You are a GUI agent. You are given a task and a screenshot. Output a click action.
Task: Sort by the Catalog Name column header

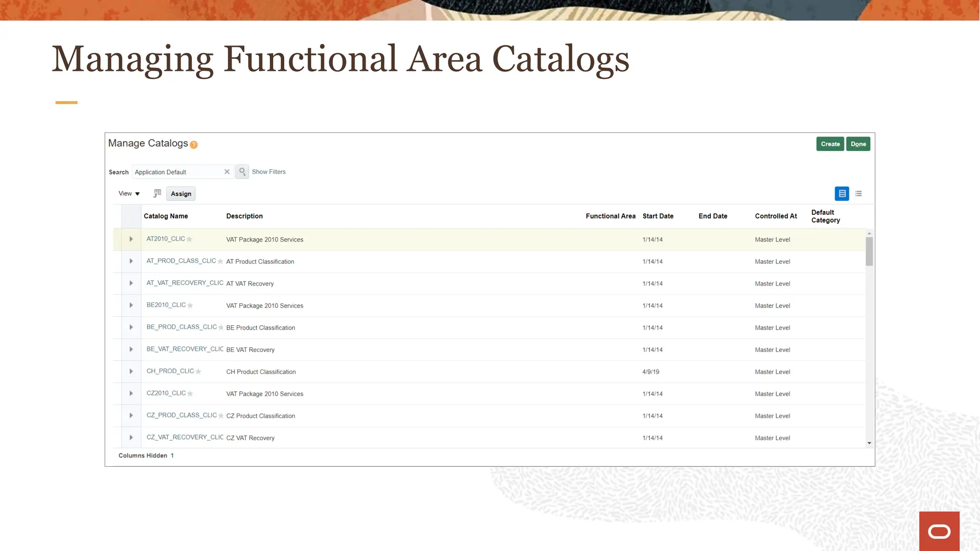coord(166,216)
